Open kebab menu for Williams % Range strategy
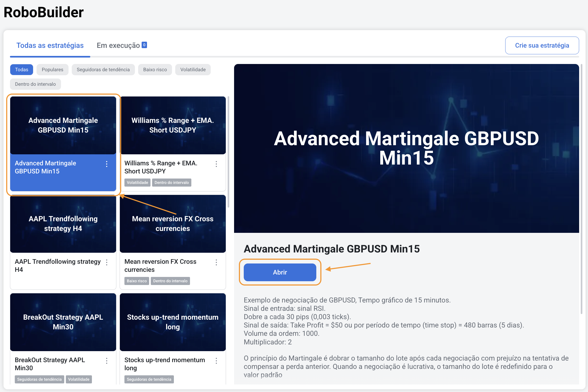The height and width of the screenshot is (392, 588). [216, 164]
